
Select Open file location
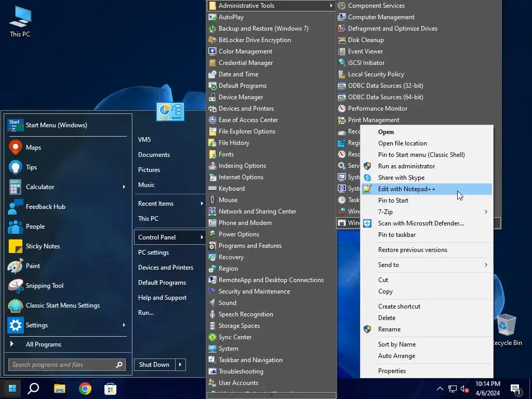tap(427, 143)
